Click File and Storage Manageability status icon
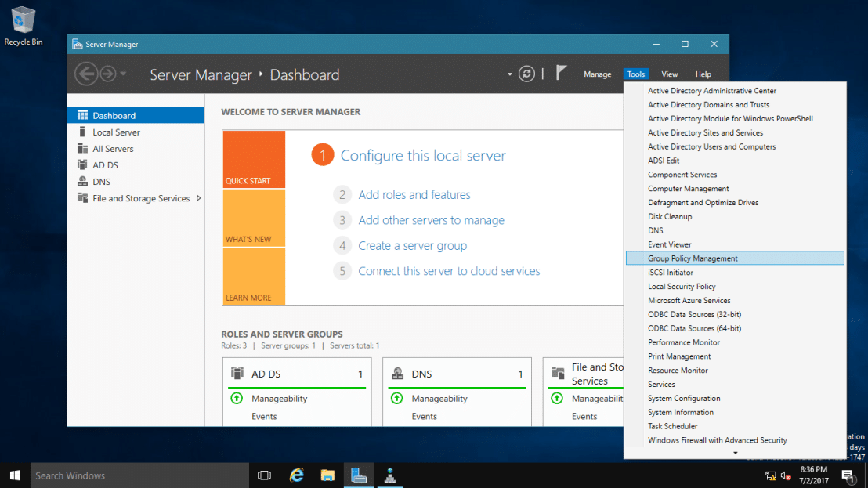Viewport: 868px width, 488px height. click(x=557, y=398)
